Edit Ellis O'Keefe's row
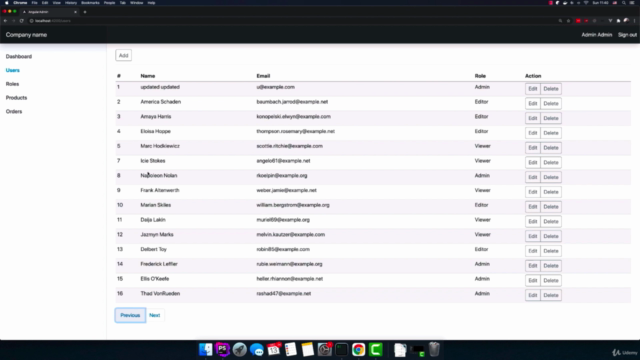The height and width of the screenshot is (360, 640). click(533, 280)
